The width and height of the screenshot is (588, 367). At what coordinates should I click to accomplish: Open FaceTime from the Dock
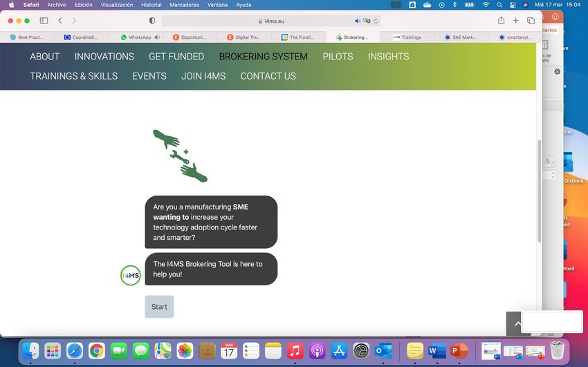coord(119,351)
